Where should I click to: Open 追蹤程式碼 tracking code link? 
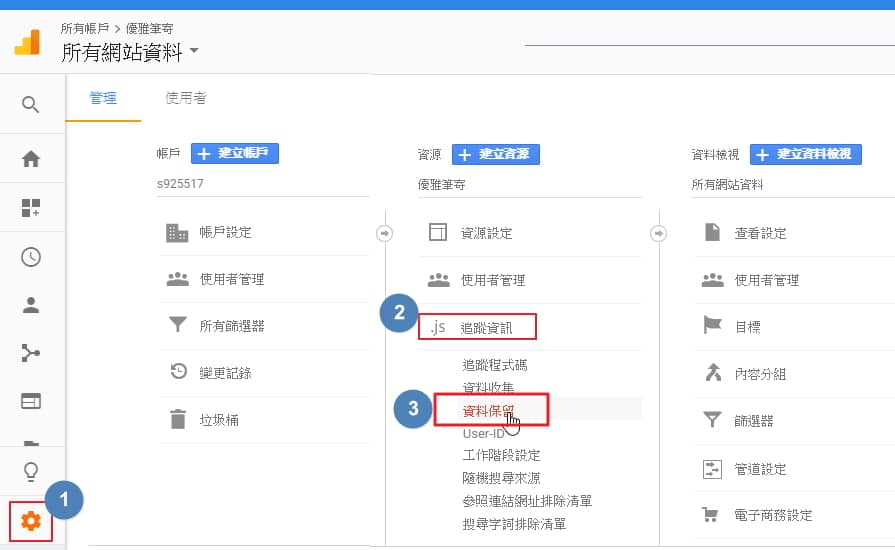coord(495,365)
